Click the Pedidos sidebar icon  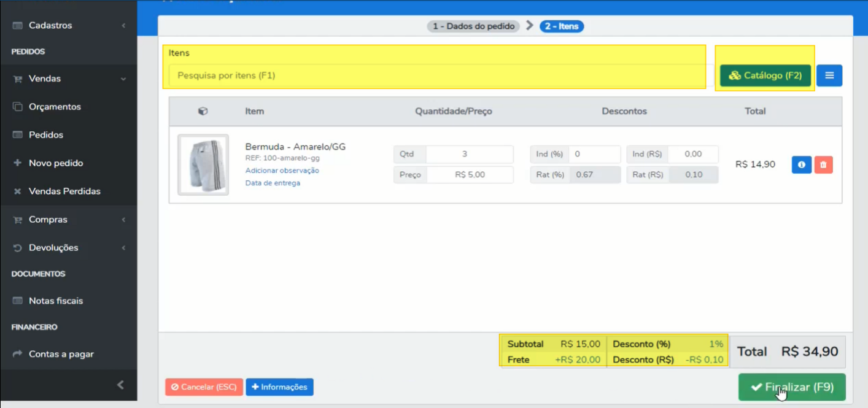[x=17, y=135]
